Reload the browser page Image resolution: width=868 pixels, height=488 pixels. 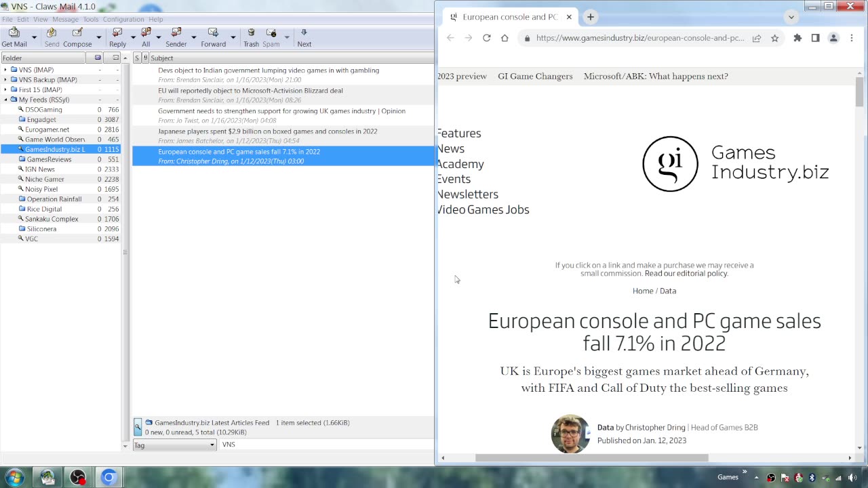(x=486, y=38)
